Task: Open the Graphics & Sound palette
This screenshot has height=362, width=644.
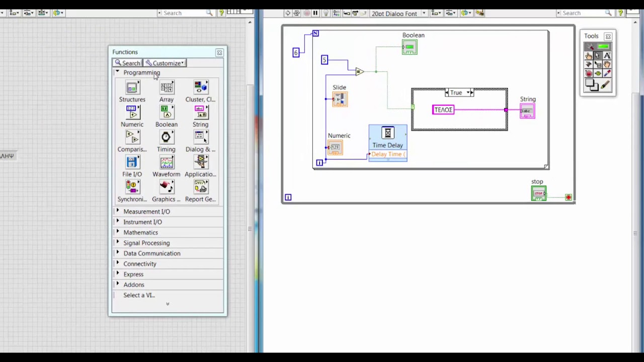Action: pyautogui.click(x=167, y=188)
